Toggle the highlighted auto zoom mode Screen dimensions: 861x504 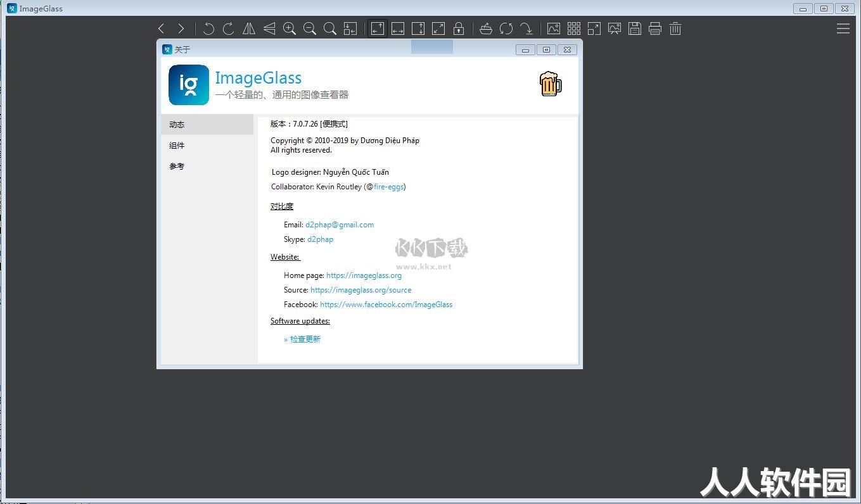(378, 28)
